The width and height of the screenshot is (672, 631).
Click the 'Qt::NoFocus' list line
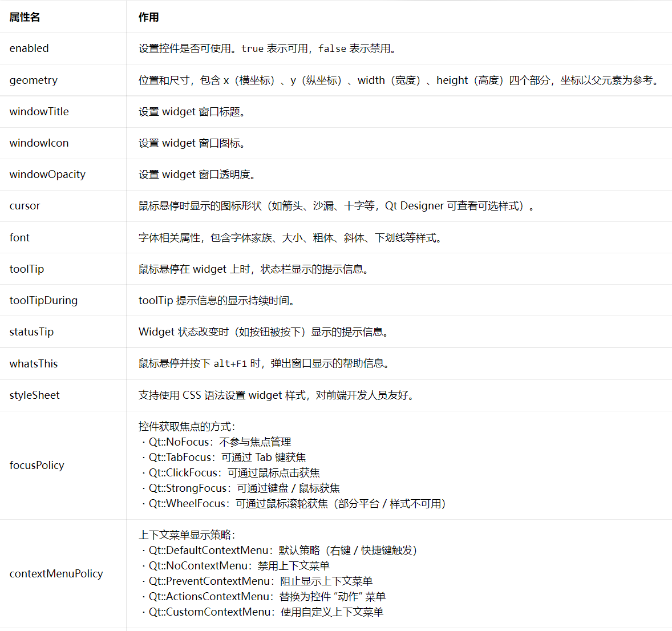coord(216,442)
